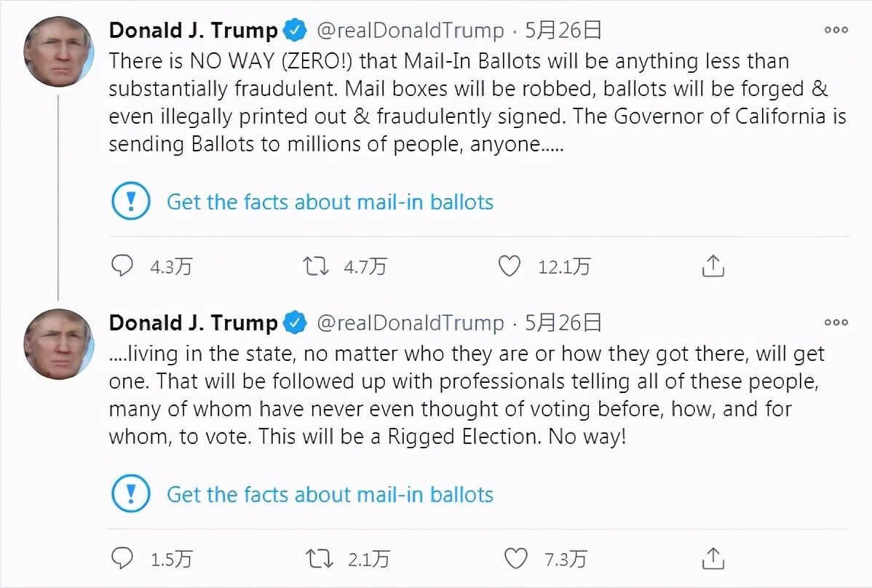This screenshot has width=872, height=588.
Task: Click the display name on the first tweet
Action: coord(193,31)
